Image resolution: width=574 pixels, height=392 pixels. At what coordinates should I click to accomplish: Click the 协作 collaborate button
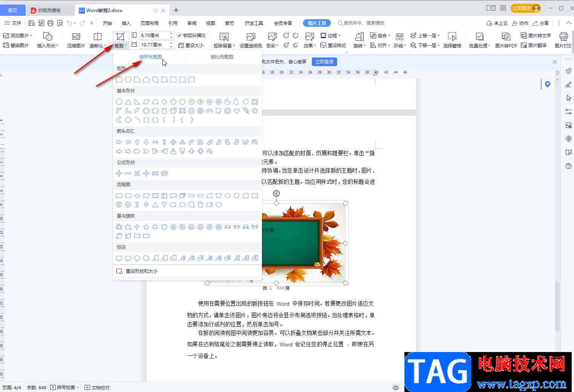click(520, 23)
